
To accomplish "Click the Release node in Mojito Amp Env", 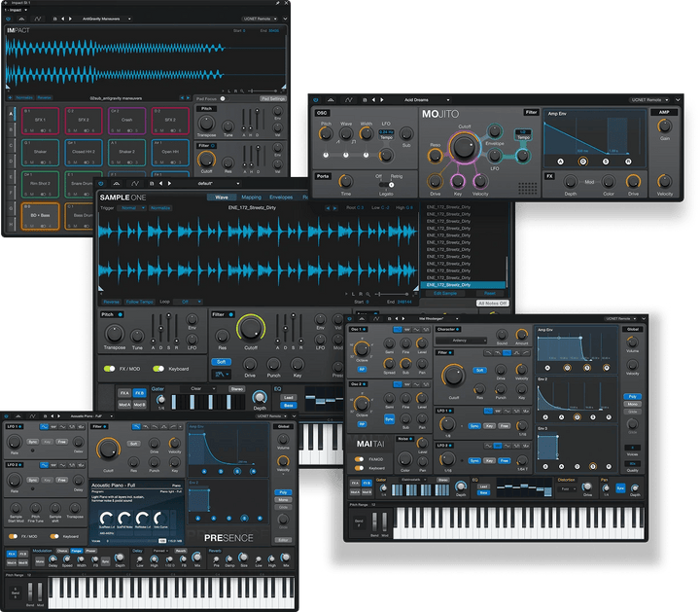I will tap(628, 162).
